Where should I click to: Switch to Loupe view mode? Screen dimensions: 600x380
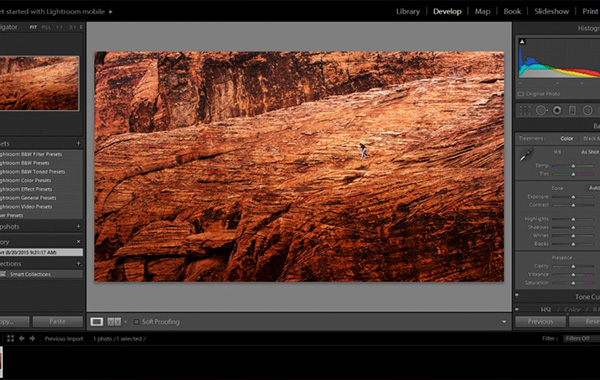[x=96, y=322]
